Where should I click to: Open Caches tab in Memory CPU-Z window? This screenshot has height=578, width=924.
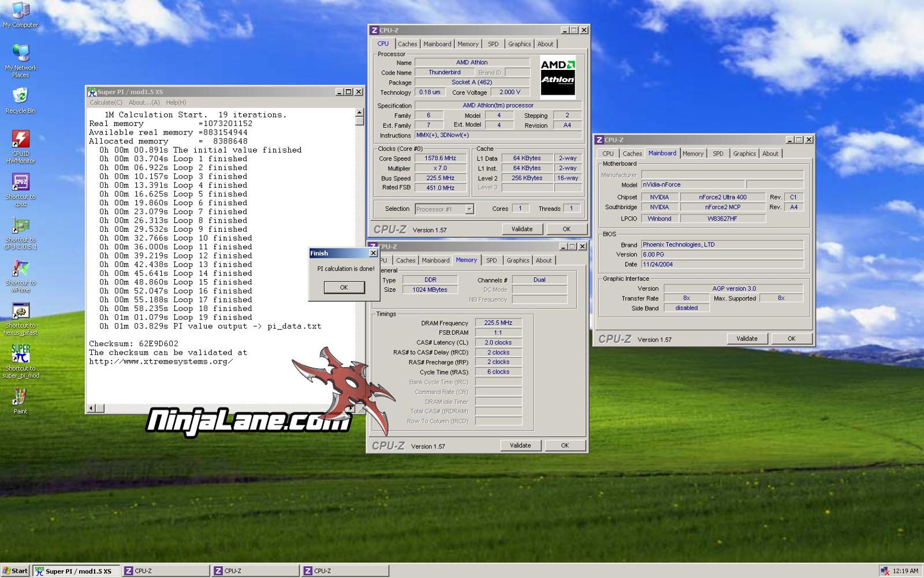tap(405, 260)
